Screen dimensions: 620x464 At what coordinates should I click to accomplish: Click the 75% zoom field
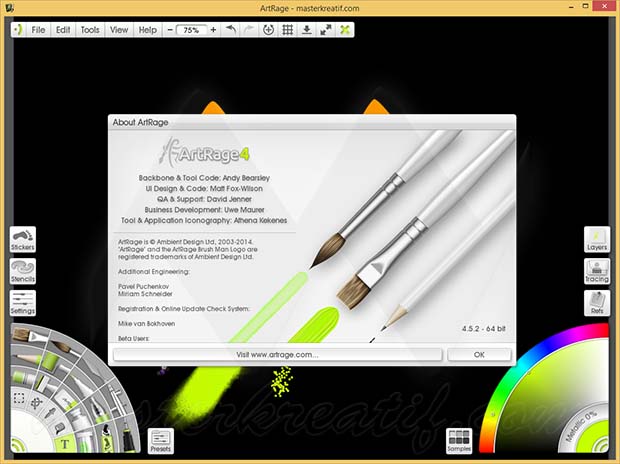tap(191, 30)
